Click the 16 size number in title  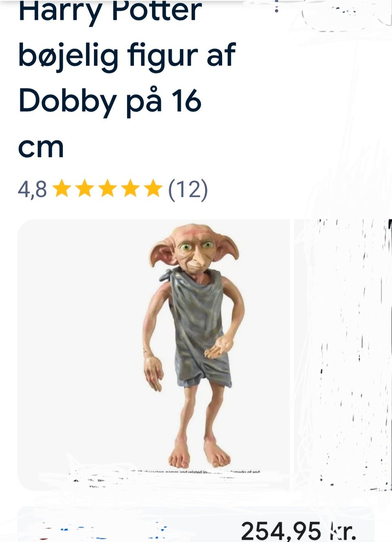pos(186,101)
